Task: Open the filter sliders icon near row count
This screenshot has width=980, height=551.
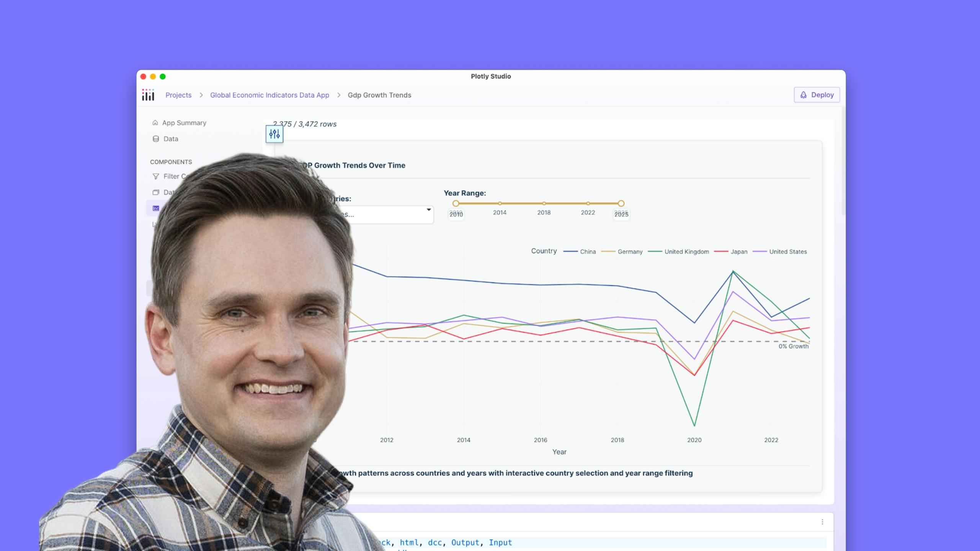Action: pyautogui.click(x=274, y=135)
